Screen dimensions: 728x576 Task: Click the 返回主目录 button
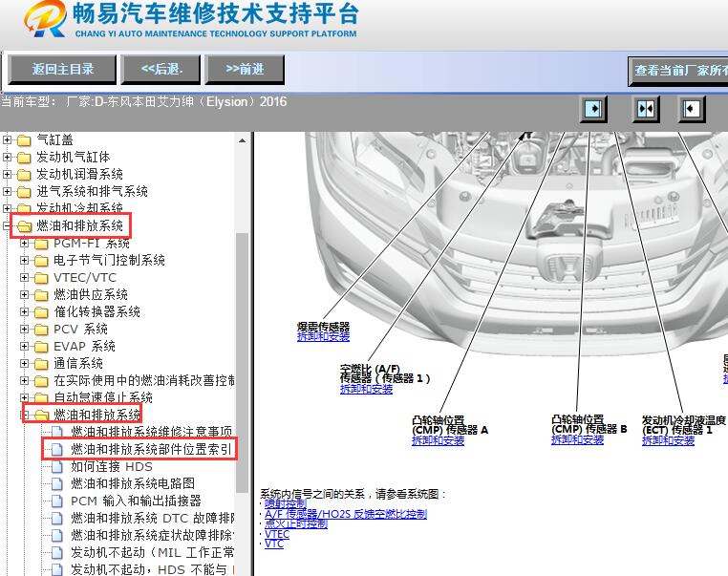(x=62, y=70)
